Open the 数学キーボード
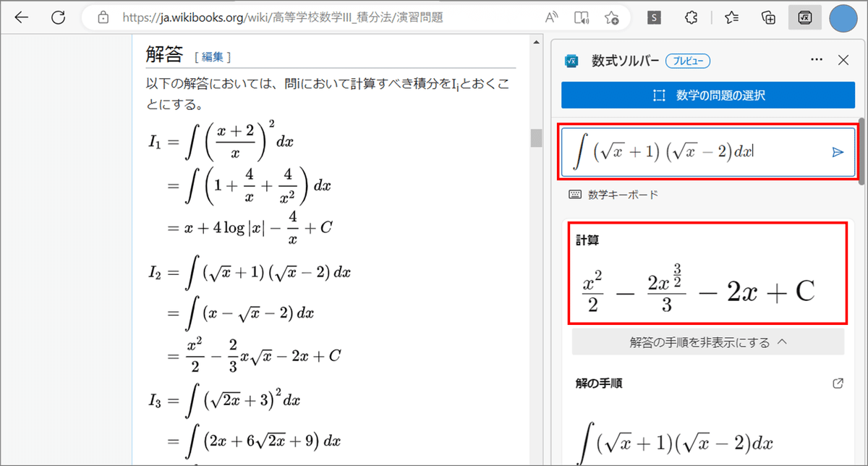The width and height of the screenshot is (868, 466). [x=613, y=195]
